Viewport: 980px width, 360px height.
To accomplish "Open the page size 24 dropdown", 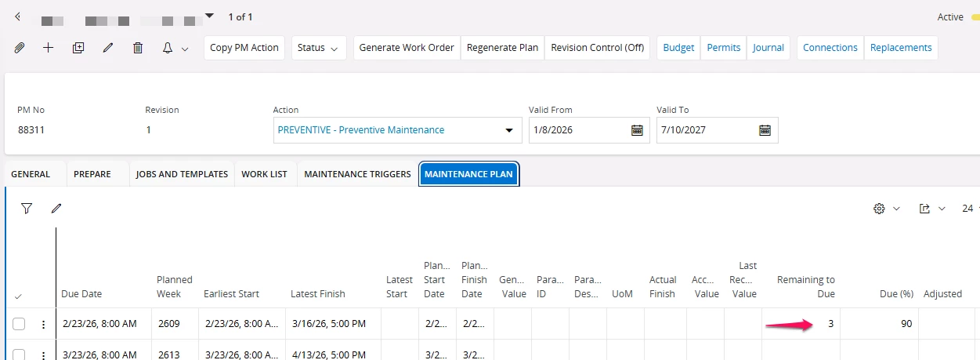I will pyautogui.click(x=970, y=209).
